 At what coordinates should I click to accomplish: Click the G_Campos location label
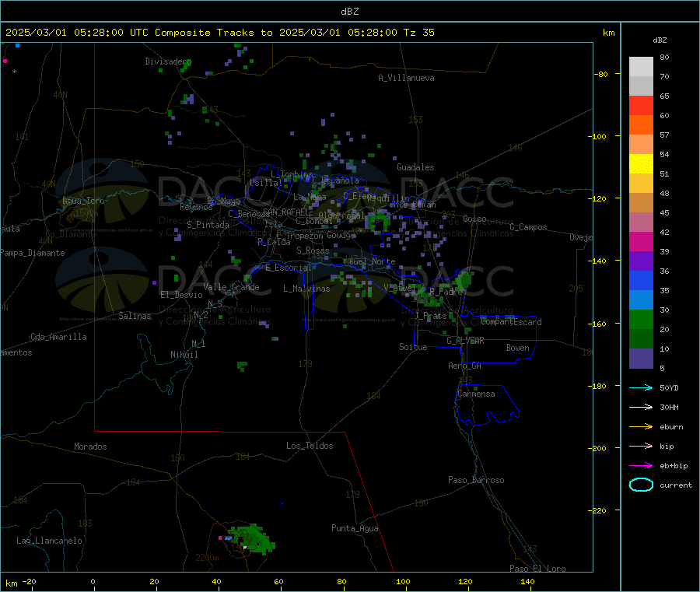coord(528,227)
